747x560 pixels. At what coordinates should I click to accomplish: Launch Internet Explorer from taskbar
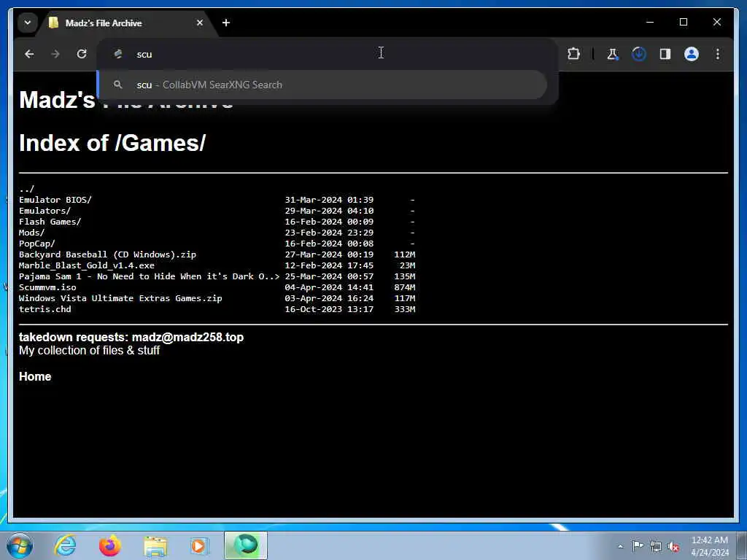pyautogui.click(x=65, y=545)
